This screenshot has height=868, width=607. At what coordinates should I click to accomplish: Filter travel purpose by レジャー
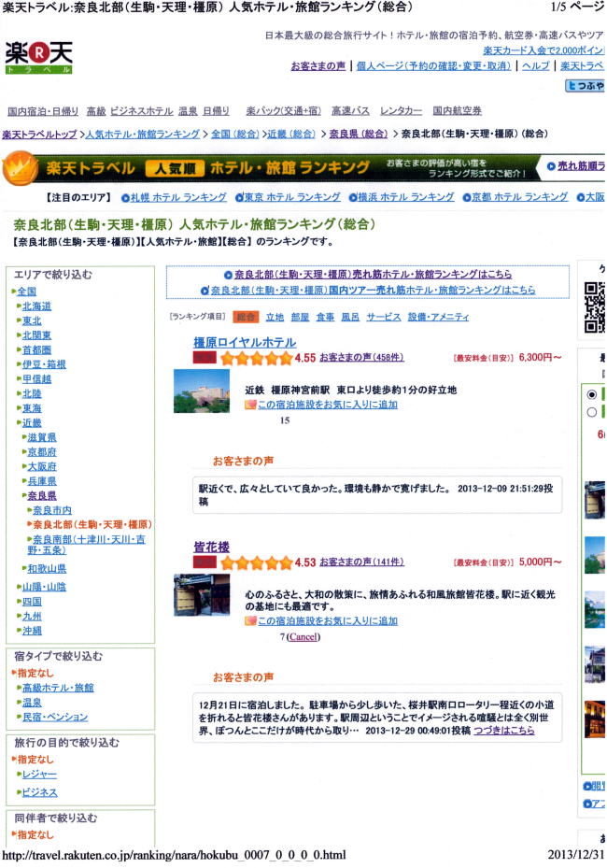click(39, 775)
